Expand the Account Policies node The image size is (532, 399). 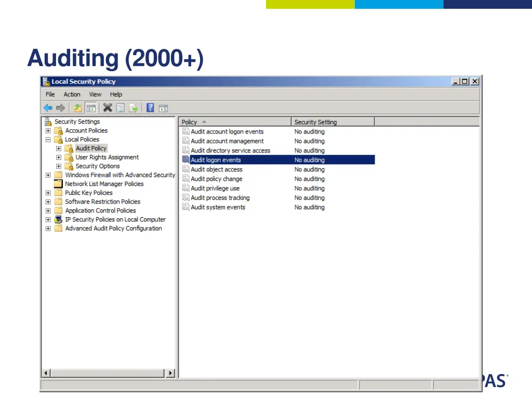(48, 131)
